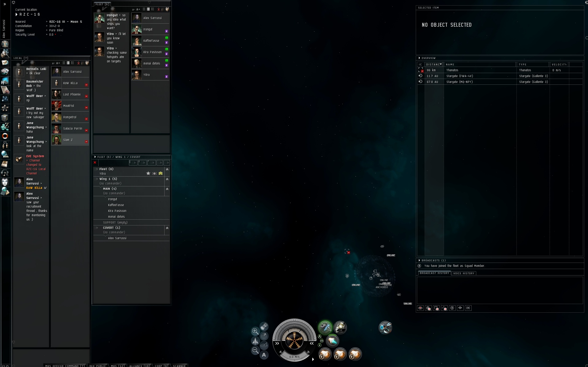Image resolution: width=588 pixels, height=367 pixels.
Task: Open the Scanner tab at bottom
Action: click(x=179, y=365)
